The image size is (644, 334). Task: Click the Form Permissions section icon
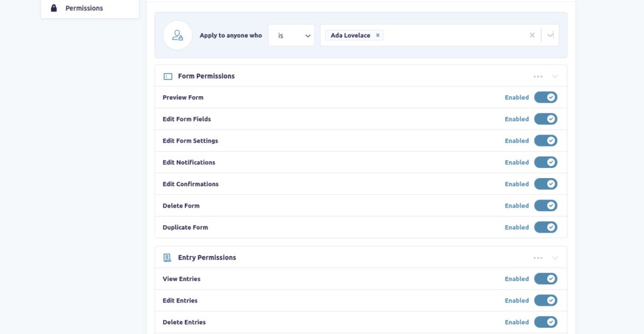coord(168,76)
